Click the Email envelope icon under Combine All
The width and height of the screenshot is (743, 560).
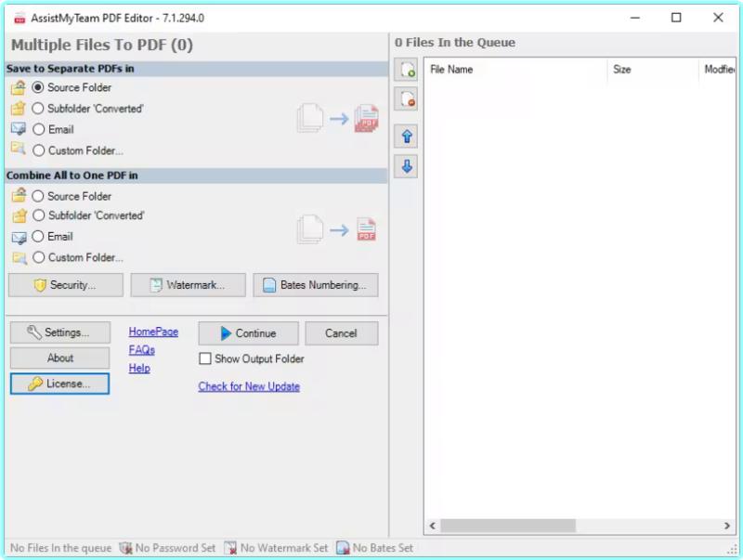19,238
